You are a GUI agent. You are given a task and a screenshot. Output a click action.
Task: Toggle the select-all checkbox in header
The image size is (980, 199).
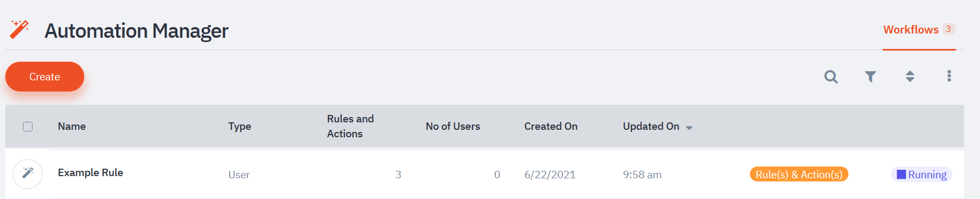pos(28,127)
